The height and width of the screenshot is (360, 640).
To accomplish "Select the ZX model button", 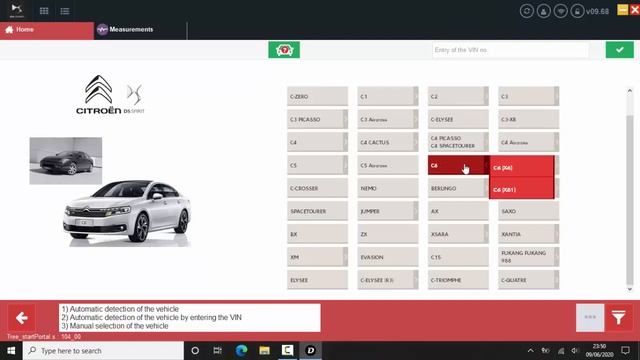I will [x=388, y=234].
